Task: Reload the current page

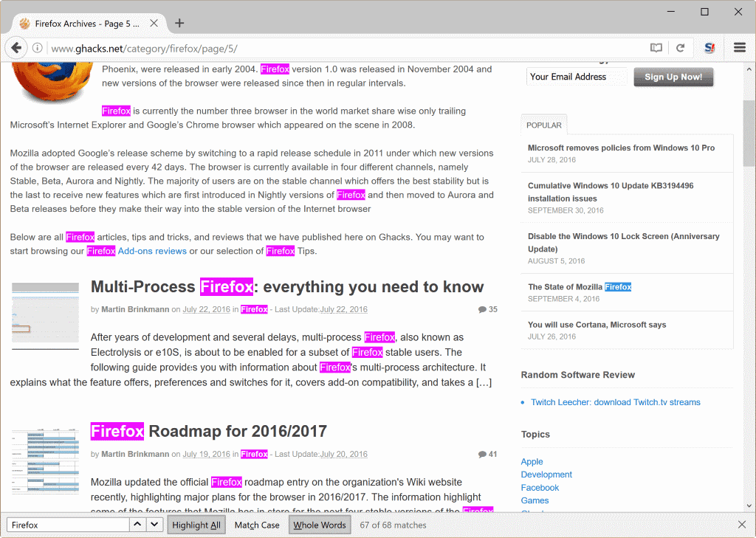Action: coord(681,46)
